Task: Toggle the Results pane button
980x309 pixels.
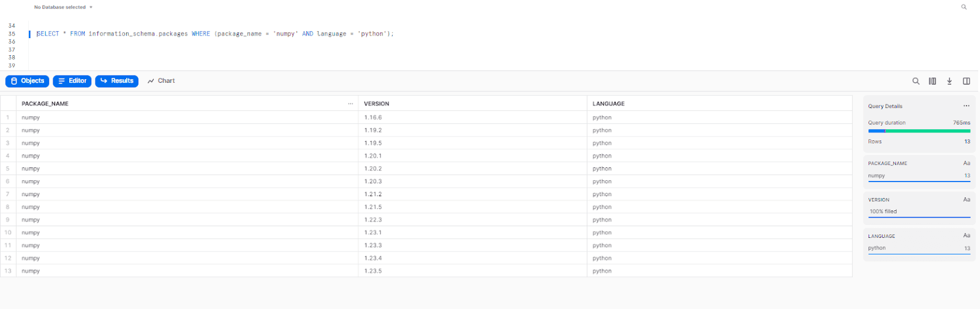Action: coord(116,81)
